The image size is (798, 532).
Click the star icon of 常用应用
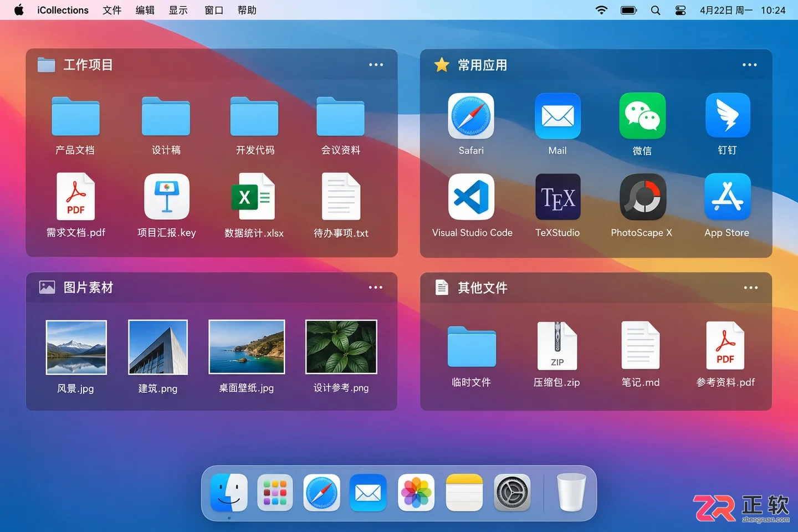point(442,65)
